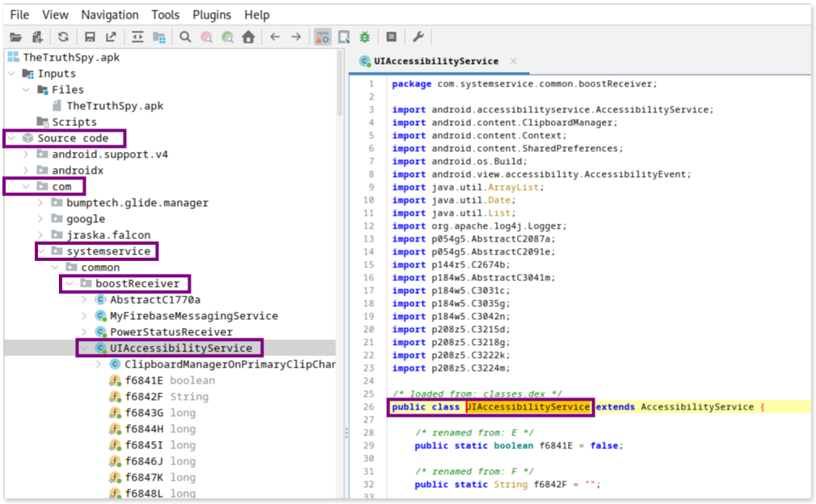Viewport: 816px width, 504px height.
Task: Collapse the Source code tree node
Action: point(11,138)
